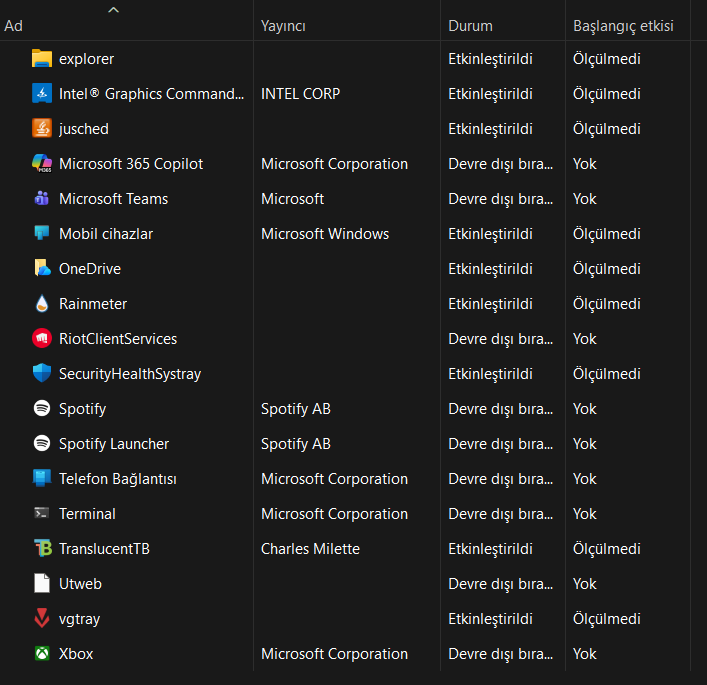The width and height of the screenshot is (707, 685).
Task: Select the Rainmeter droplet icon
Action: click(x=42, y=303)
